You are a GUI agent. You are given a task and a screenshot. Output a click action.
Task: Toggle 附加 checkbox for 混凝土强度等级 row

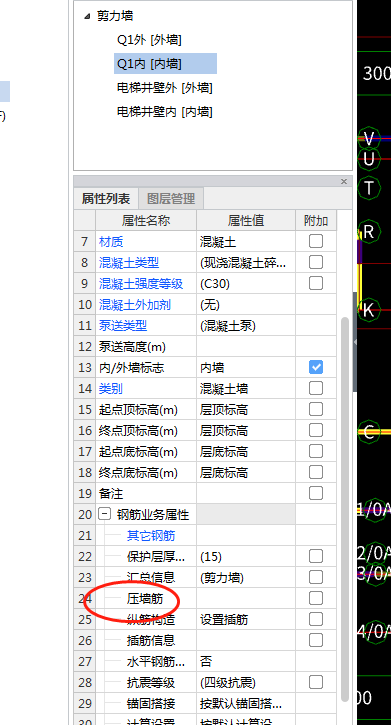(316, 283)
